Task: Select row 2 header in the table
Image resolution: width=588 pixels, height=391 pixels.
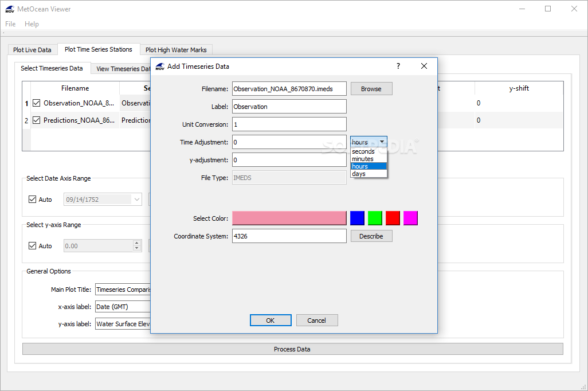Action: click(x=26, y=120)
